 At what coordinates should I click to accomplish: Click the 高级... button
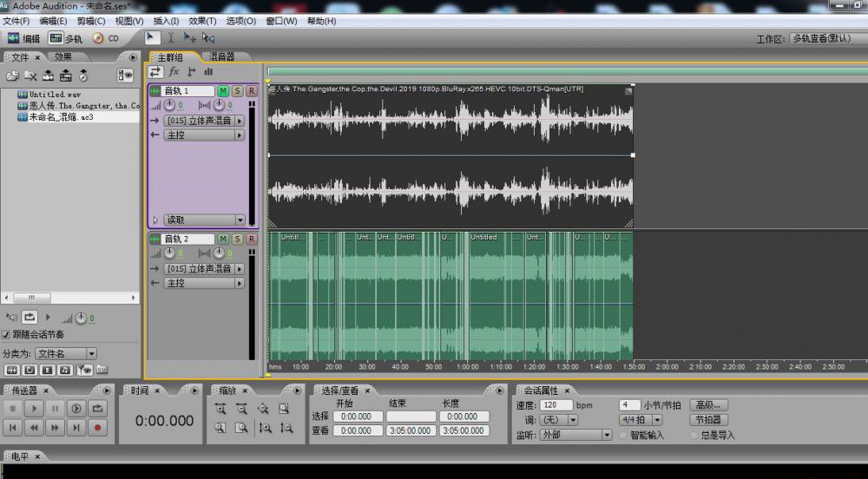[708, 405]
